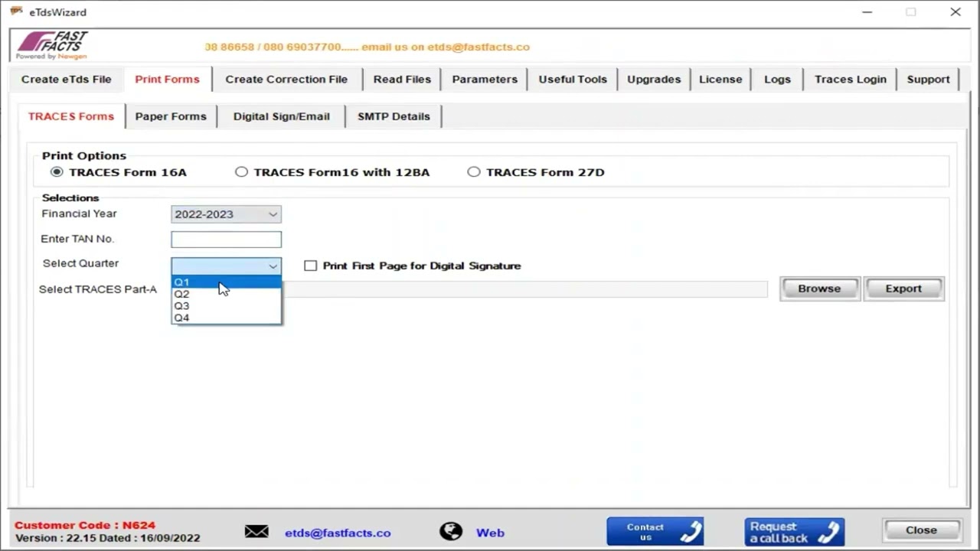This screenshot has height=551, width=980.
Task: Click the Browse button
Action: 819,289
